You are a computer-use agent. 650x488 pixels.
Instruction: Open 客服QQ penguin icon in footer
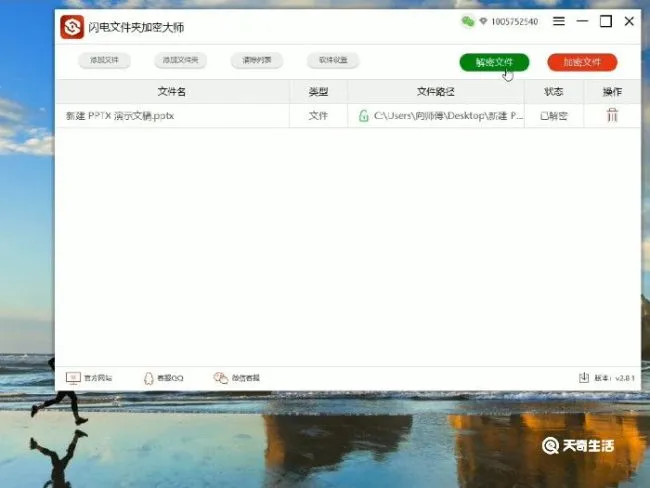148,378
